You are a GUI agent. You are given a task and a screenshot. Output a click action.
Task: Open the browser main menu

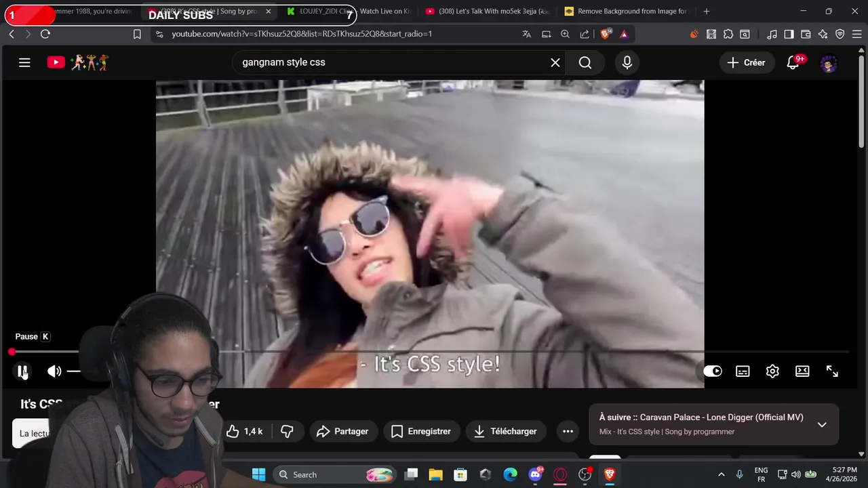click(x=856, y=34)
